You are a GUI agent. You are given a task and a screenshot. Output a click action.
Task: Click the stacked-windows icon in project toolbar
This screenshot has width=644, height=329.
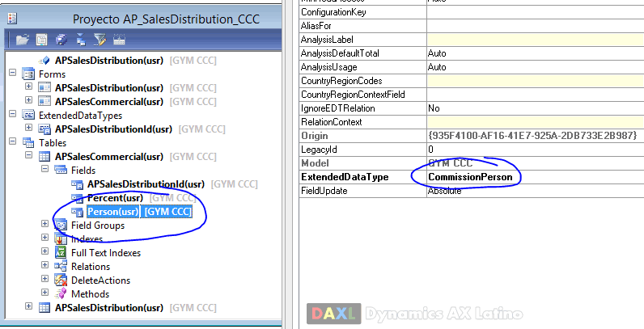tap(61, 40)
